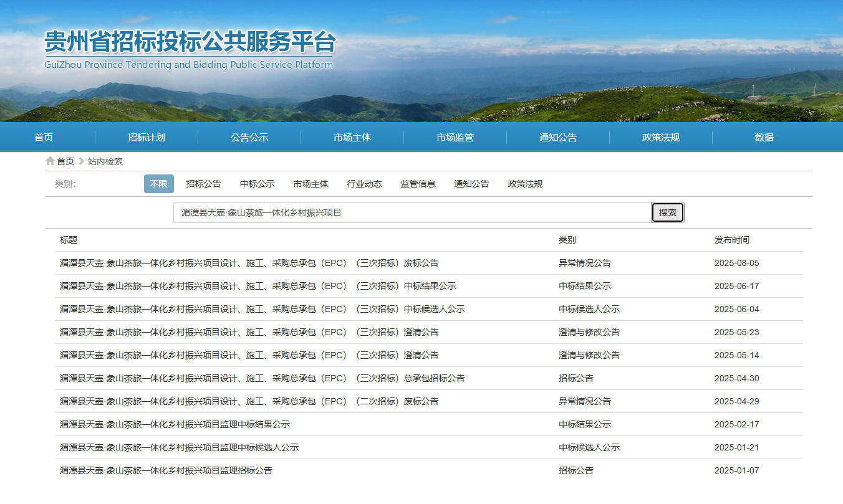Viewport: 843px width, 504px height.
Task: Click the 标题 column header
Action: (69, 240)
